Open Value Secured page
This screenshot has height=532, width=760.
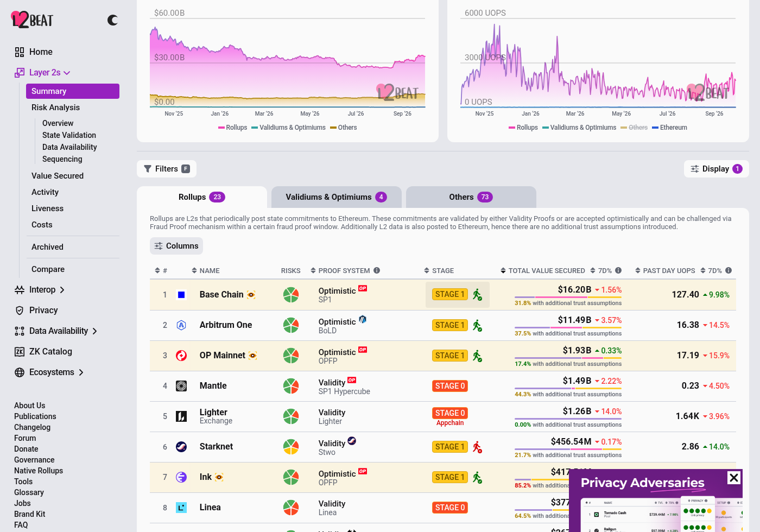click(x=58, y=176)
